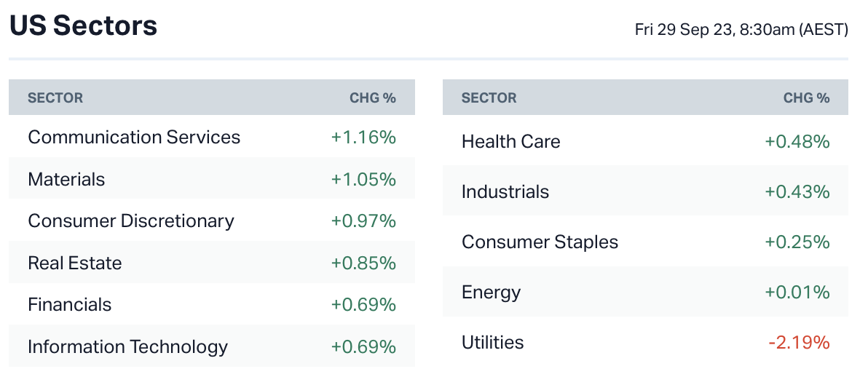Click the Health Care sector name

pyautogui.click(x=511, y=141)
